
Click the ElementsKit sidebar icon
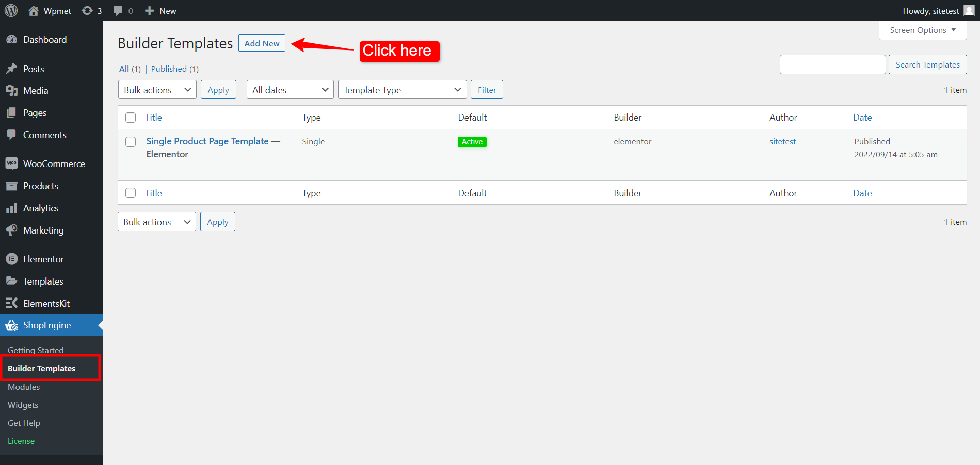(x=12, y=303)
